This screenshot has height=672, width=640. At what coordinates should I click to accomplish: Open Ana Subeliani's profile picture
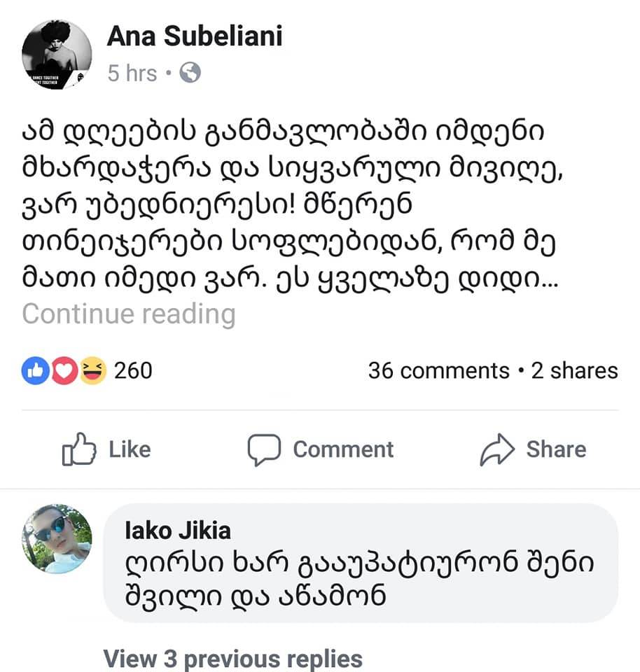pos(57,55)
